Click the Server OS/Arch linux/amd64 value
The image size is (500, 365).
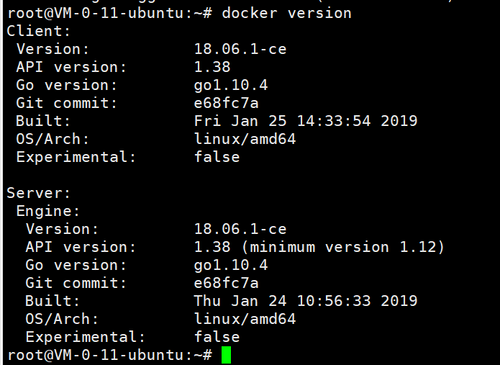click(x=245, y=319)
